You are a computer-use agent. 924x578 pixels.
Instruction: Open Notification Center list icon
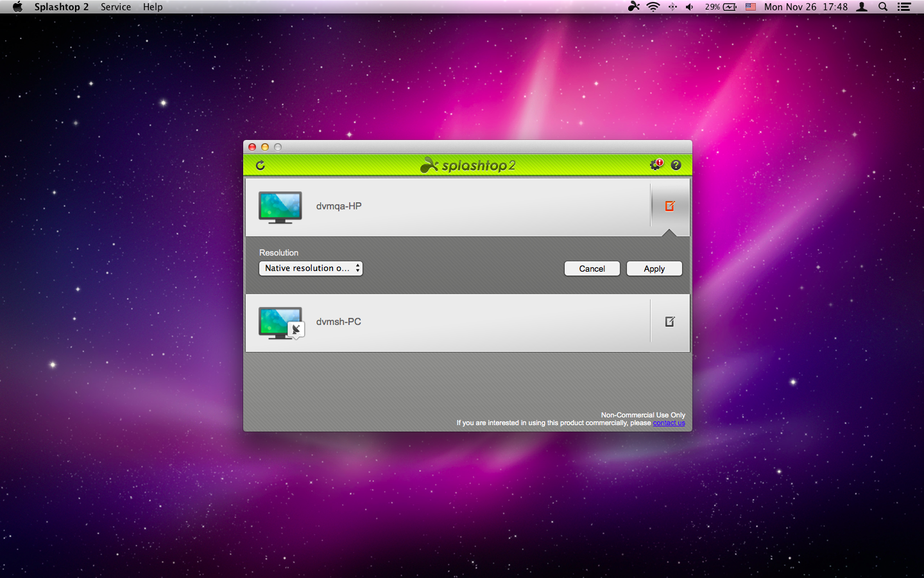(904, 7)
